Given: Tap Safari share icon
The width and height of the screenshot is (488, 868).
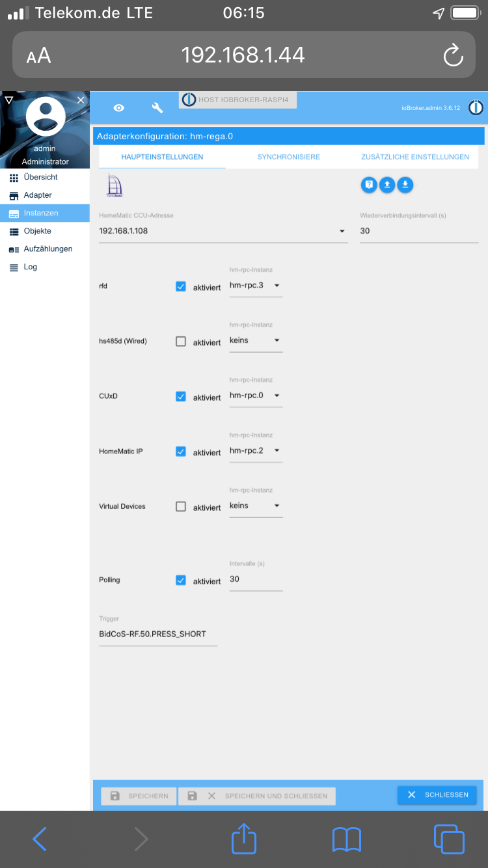Looking at the screenshot, I should pos(243,838).
